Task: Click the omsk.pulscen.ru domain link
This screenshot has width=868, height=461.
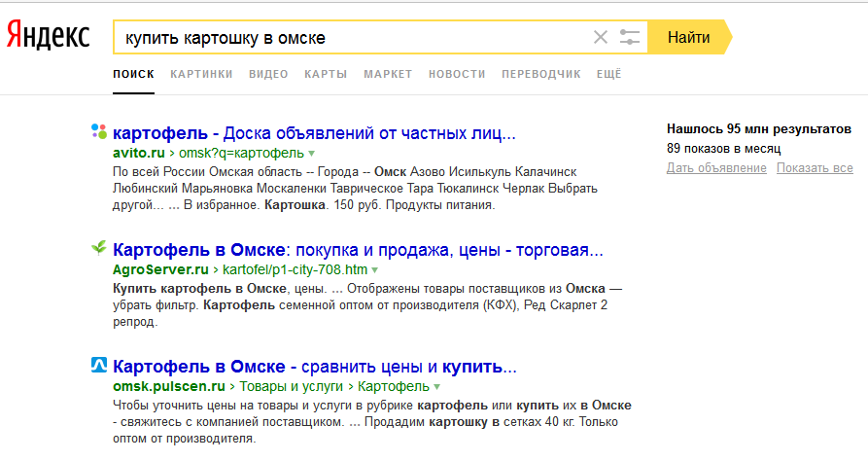Action: (169, 387)
